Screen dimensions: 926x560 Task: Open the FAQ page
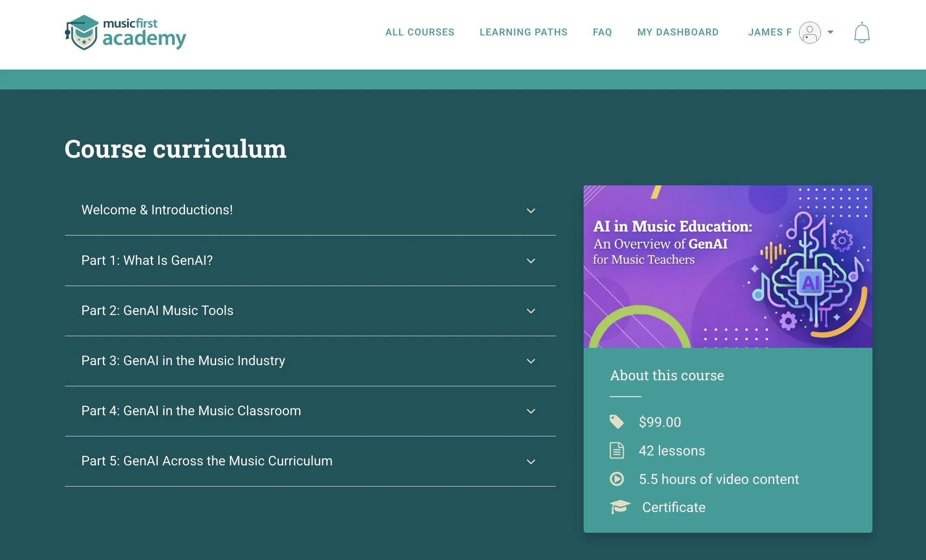coord(602,32)
